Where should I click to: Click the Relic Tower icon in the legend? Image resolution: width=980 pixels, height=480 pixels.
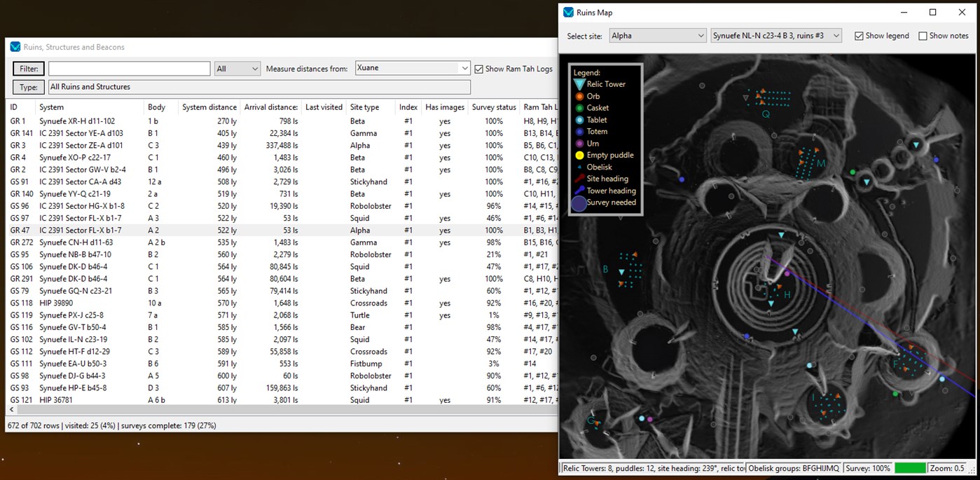[578, 84]
